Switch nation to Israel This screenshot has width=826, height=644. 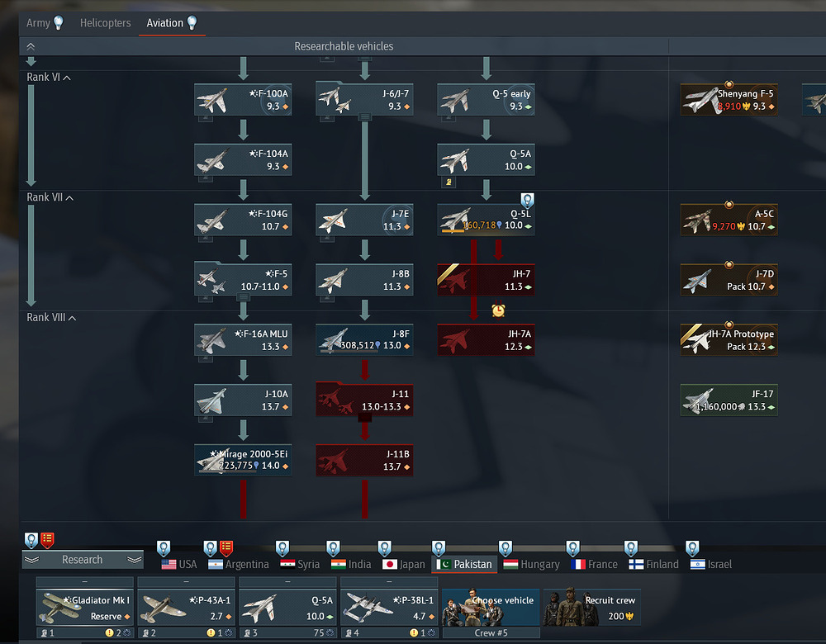point(710,565)
